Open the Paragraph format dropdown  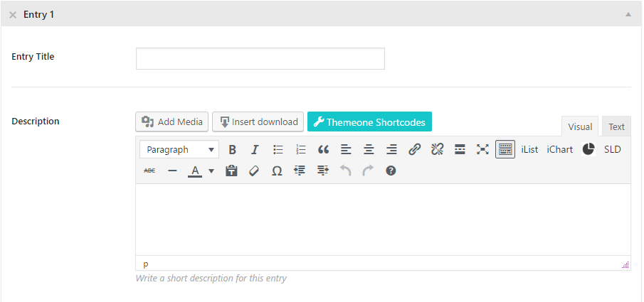click(179, 150)
